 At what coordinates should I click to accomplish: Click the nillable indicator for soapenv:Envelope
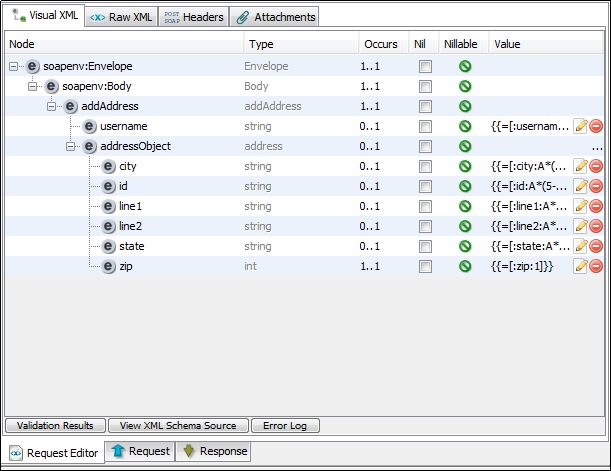pos(465,66)
